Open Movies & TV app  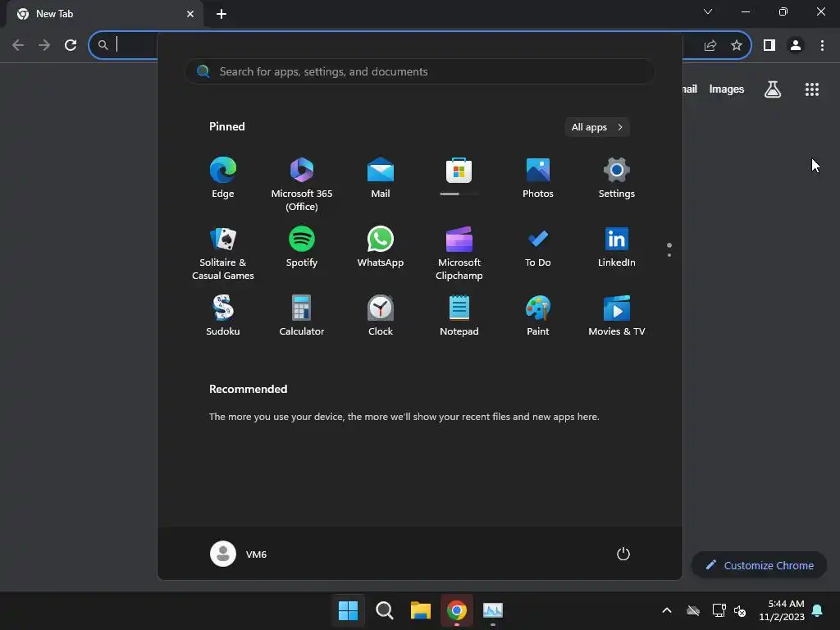[x=617, y=316]
